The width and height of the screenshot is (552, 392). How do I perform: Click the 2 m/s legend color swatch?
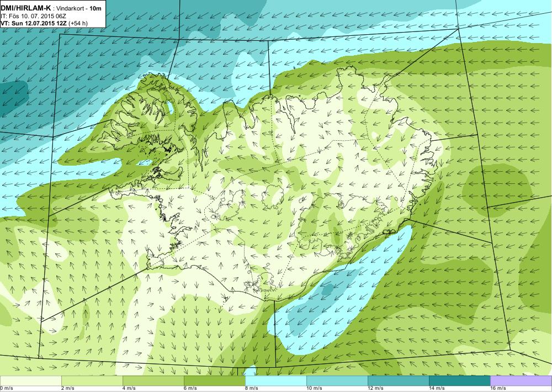(92, 380)
